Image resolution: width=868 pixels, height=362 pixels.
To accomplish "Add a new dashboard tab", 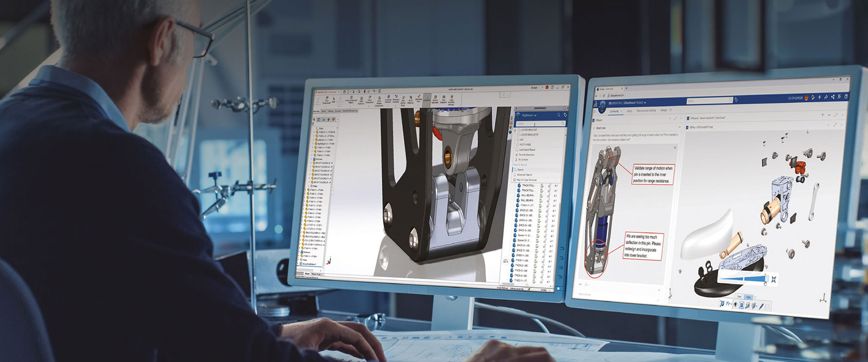I will click(x=670, y=110).
